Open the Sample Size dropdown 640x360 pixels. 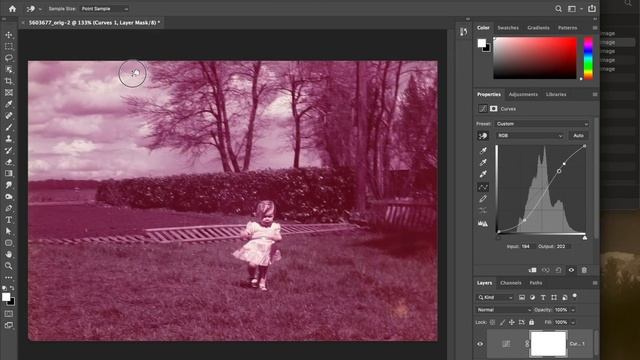[104, 9]
